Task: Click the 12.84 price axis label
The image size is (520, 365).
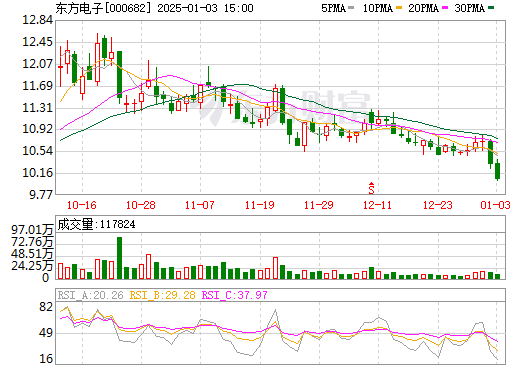Action: (x=37, y=20)
